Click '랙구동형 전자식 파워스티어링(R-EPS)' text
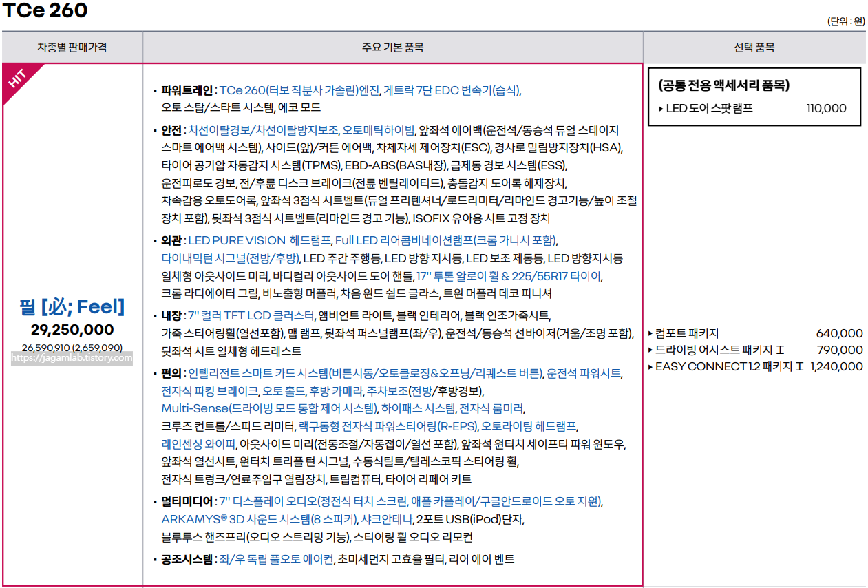Screen dimensions: 868x588 tap(388, 426)
